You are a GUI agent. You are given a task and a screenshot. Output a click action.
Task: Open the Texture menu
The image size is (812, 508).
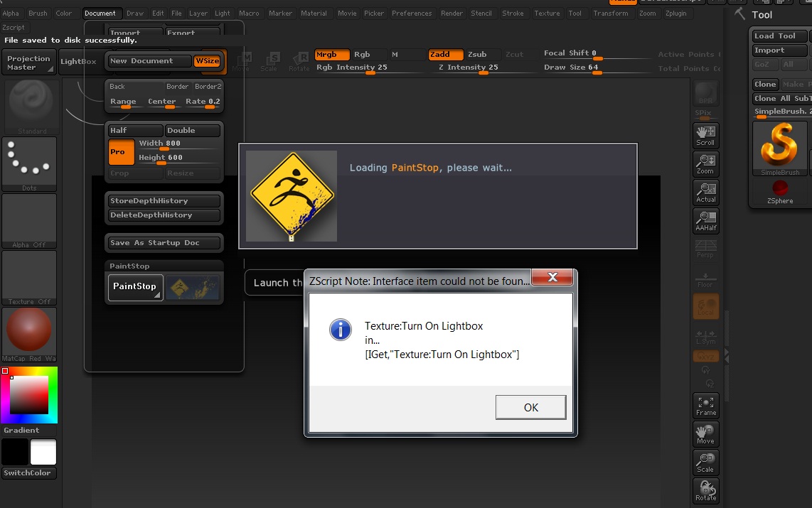(x=547, y=13)
